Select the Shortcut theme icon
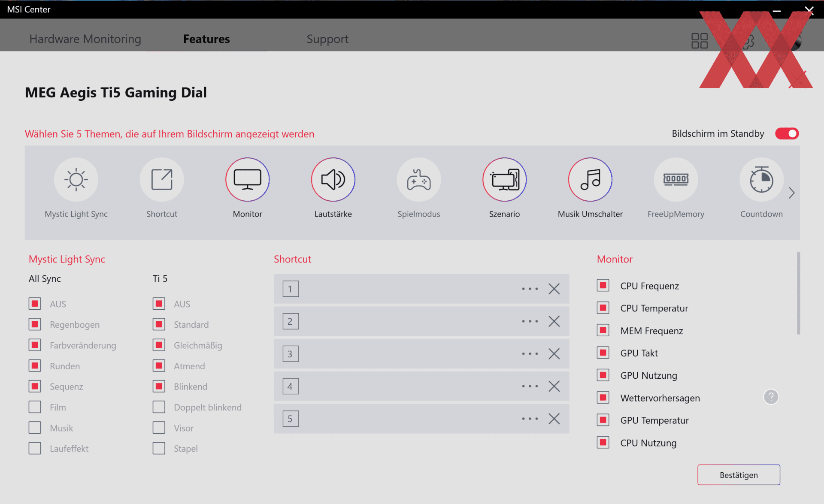Image resolution: width=824 pixels, height=504 pixels. point(162,179)
